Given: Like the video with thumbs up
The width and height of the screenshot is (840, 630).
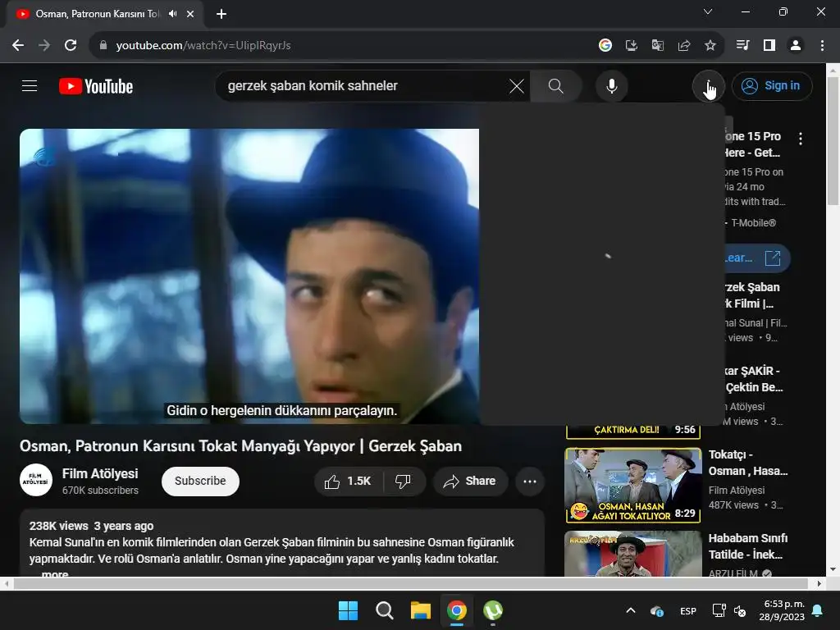Looking at the screenshot, I should 349,481.
